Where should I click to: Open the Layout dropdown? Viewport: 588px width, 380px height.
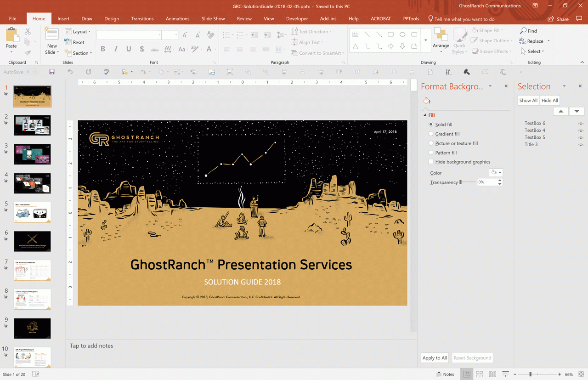coord(78,32)
